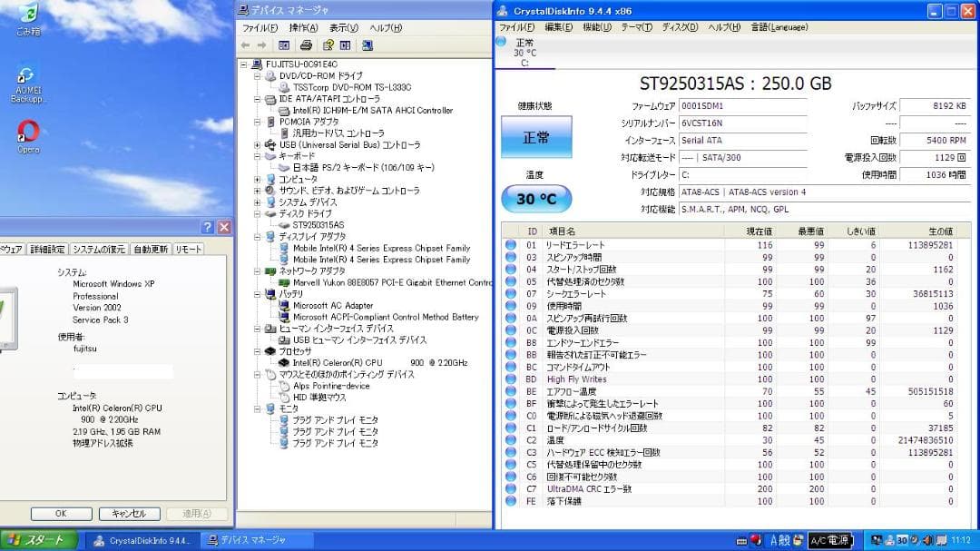Image resolution: width=980 pixels, height=551 pixels.
Task: Click the help question mark button in System Properties
Action: click(x=208, y=227)
